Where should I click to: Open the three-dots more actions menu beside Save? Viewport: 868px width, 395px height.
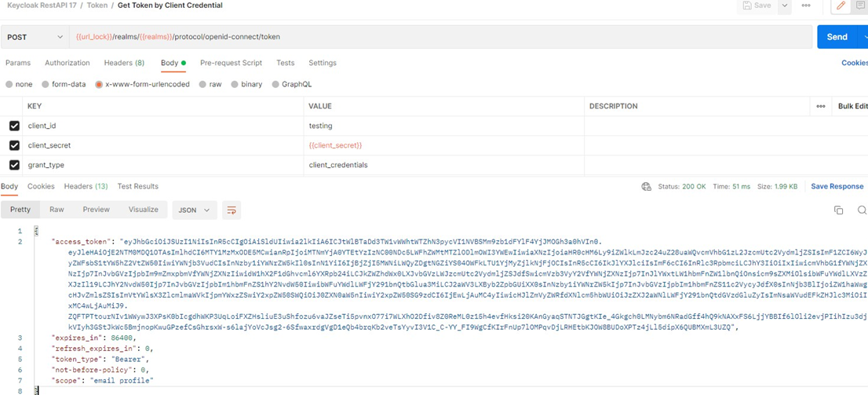point(806,5)
